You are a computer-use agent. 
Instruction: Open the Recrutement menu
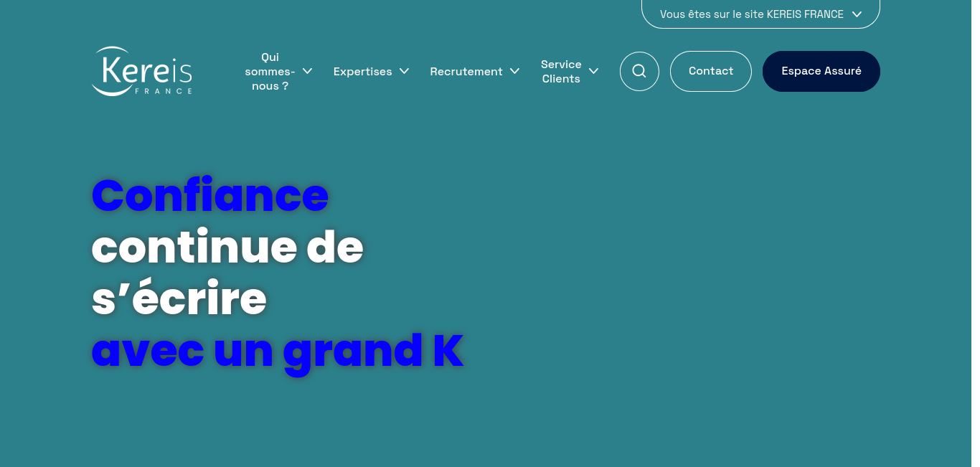pos(466,71)
